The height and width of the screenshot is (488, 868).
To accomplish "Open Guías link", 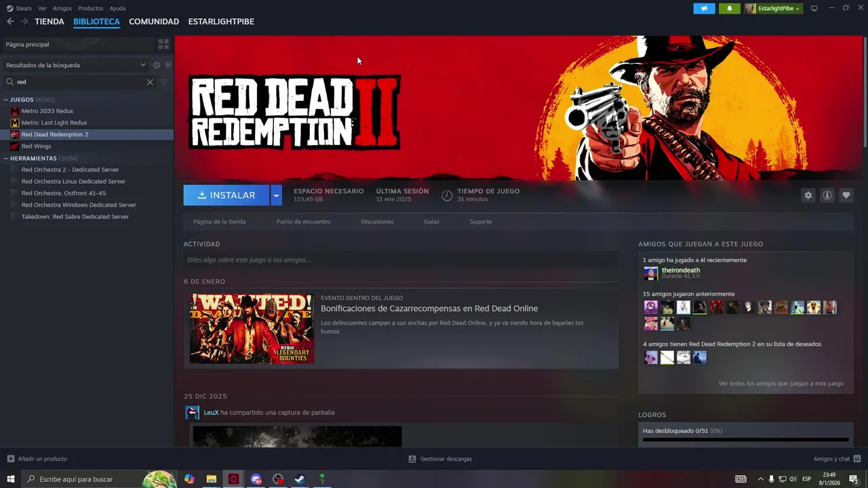I will [431, 222].
